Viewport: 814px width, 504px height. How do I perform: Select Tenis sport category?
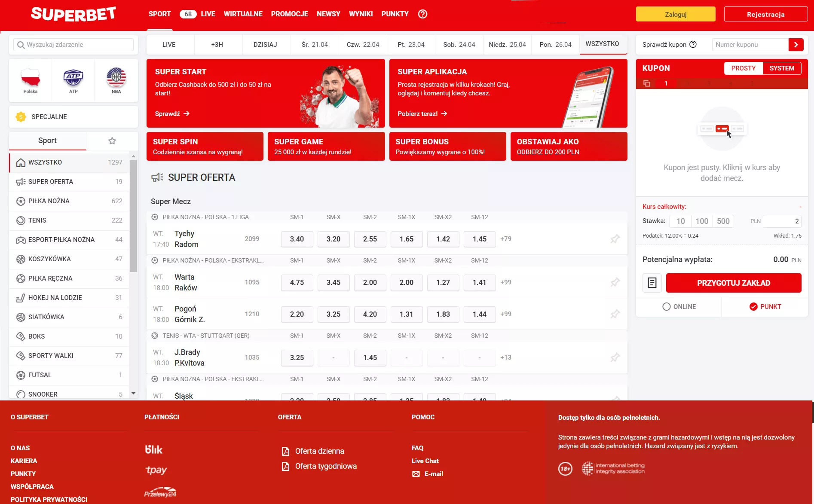[x=69, y=220]
